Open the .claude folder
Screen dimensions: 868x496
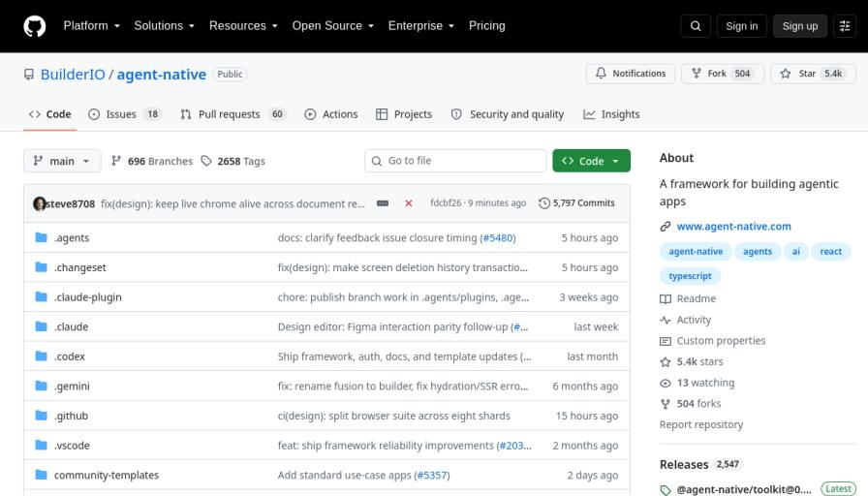71,326
